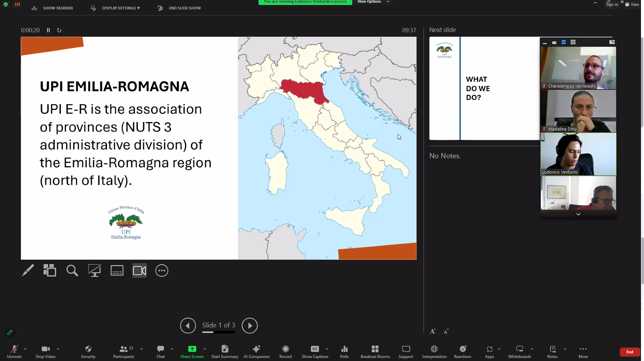
Task: Click END SLIDE SHOW
Action: (x=179, y=8)
